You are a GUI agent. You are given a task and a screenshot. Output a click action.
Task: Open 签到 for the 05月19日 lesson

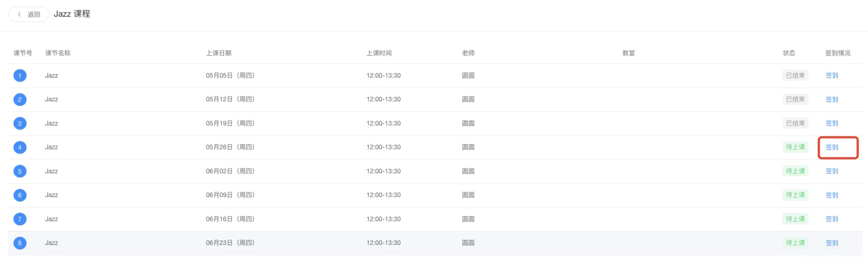832,123
